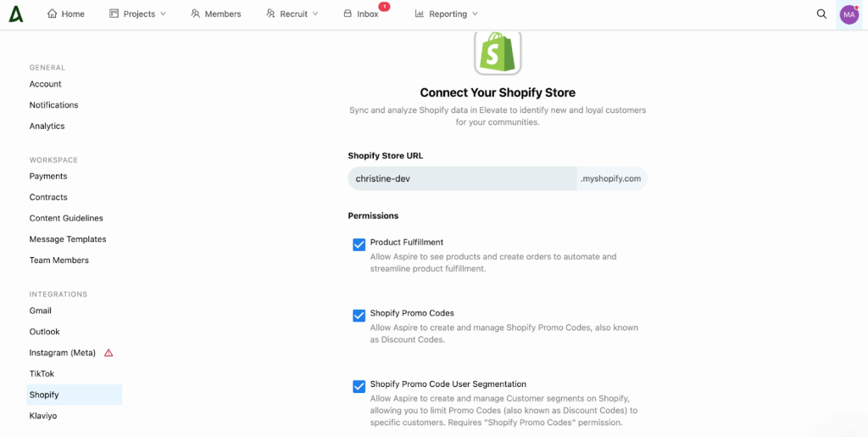Image resolution: width=868 pixels, height=437 pixels.
Task: Expand the Projects dropdown chevron
Action: click(163, 14)
